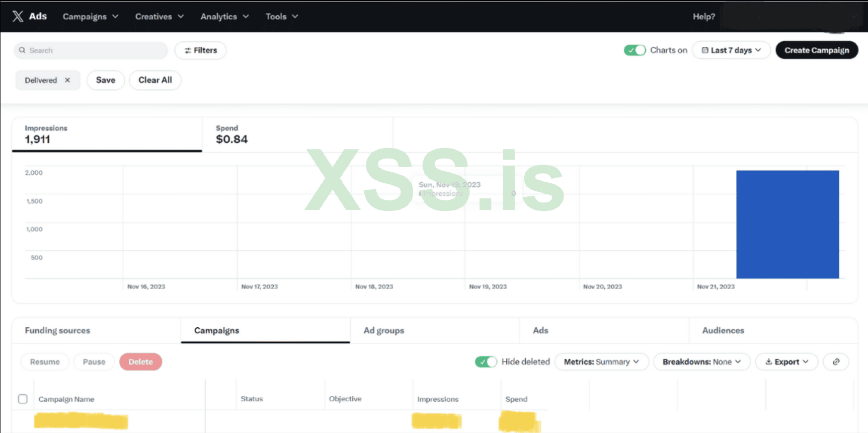The height and width of the screenshot is (433, 868).
Task: Copy link using the chain icon button
Action: pyautogui.click(x=836, y=362)
